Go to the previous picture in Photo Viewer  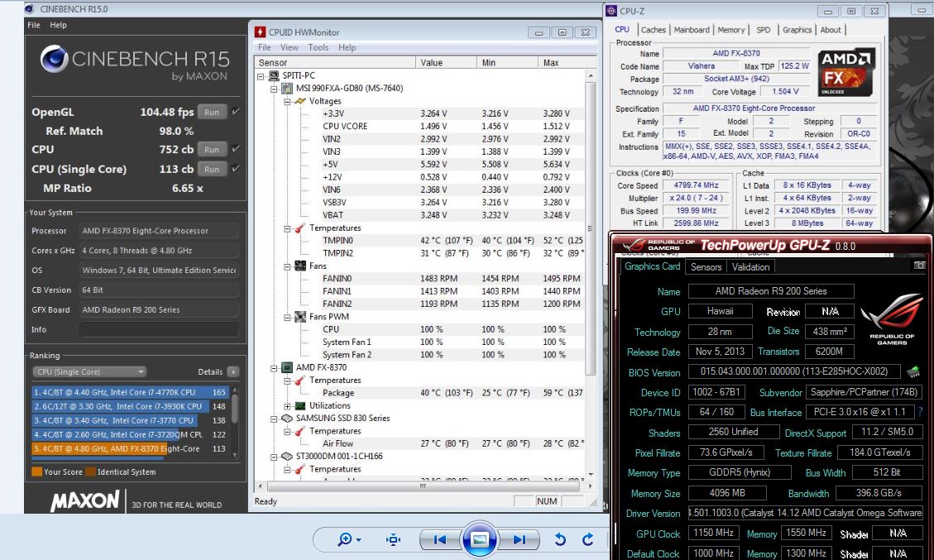(440, 540)
